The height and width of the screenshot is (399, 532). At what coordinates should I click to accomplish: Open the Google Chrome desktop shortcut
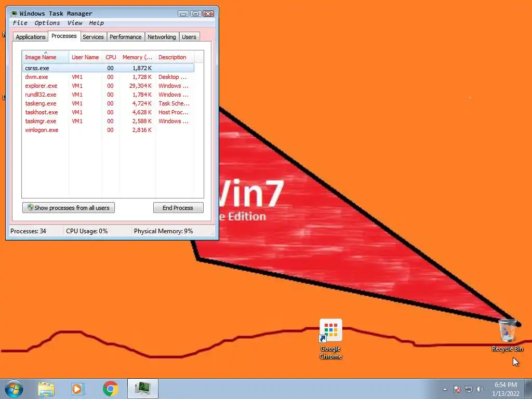tap(330, 339)
